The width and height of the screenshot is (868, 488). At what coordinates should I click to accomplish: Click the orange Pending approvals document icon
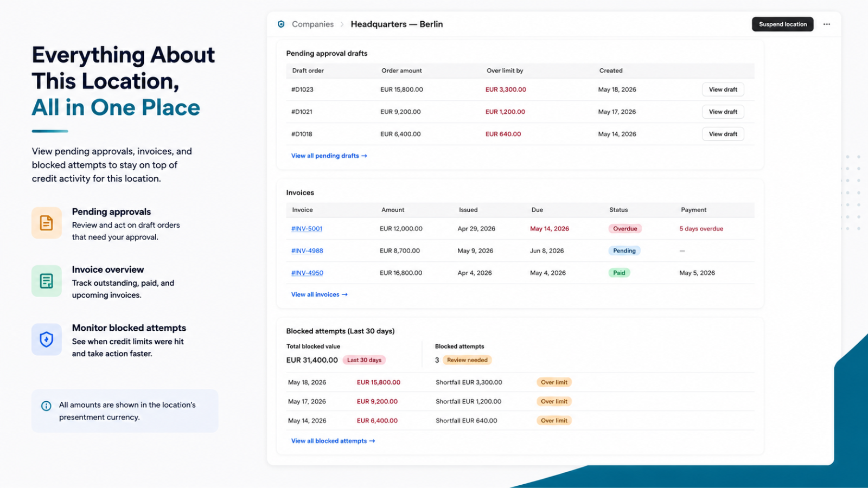47,223
